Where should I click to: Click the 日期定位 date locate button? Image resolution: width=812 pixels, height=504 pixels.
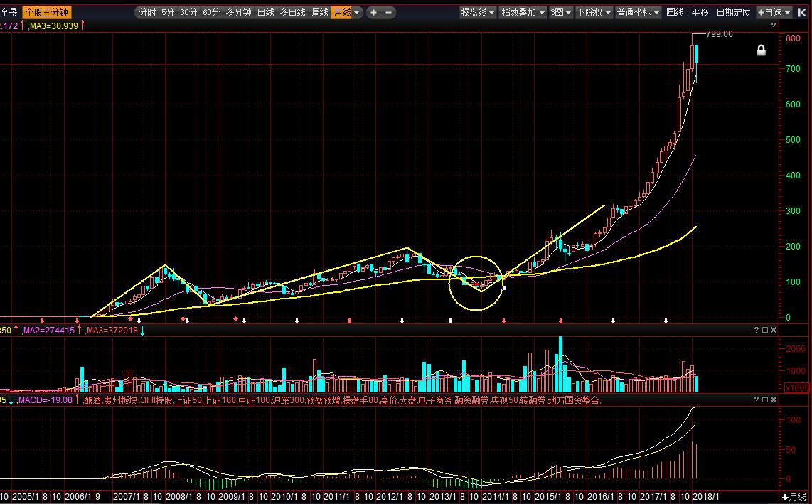coord(733,12)
